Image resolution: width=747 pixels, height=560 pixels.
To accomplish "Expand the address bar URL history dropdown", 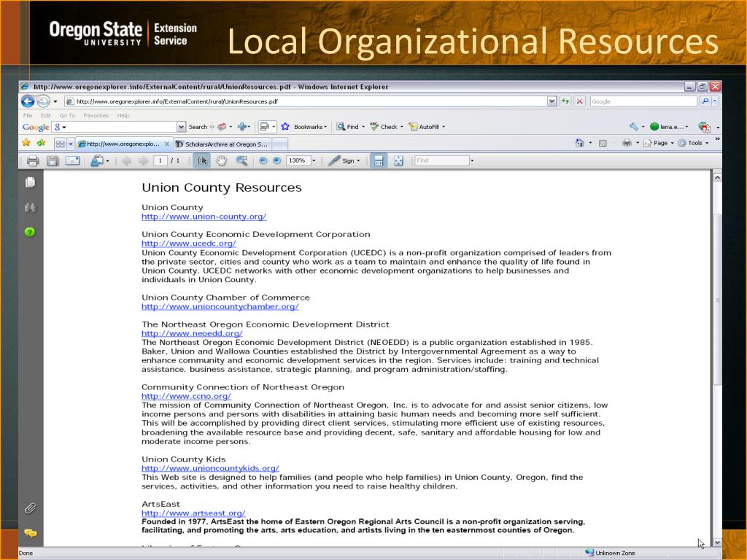I will [551, 101].
